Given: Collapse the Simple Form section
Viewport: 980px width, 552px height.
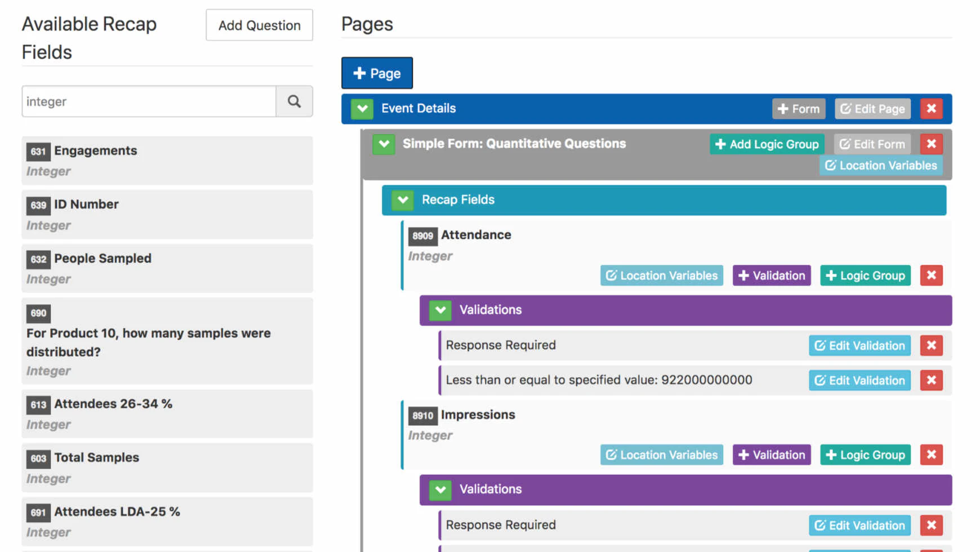Looking at the screenshot, I should 384,144.
